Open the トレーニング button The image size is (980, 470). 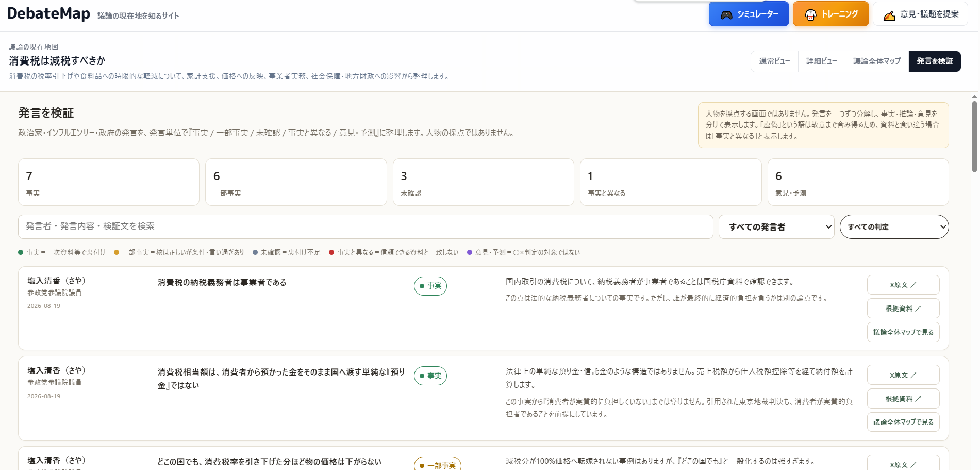[831, 14]
